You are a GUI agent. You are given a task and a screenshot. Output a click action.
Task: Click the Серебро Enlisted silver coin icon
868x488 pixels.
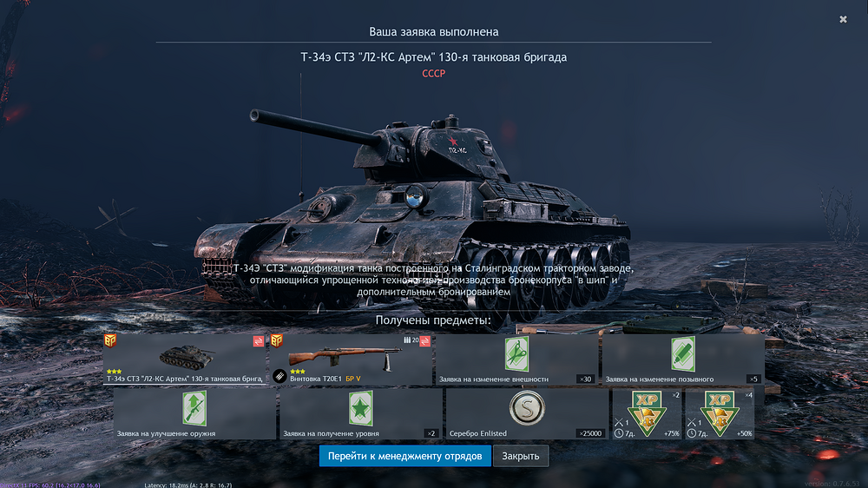[x=527, y=408]
